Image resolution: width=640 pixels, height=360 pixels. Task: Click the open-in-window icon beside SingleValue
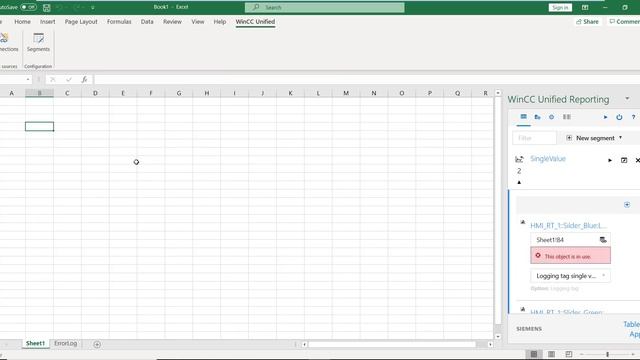coord(624,160)
